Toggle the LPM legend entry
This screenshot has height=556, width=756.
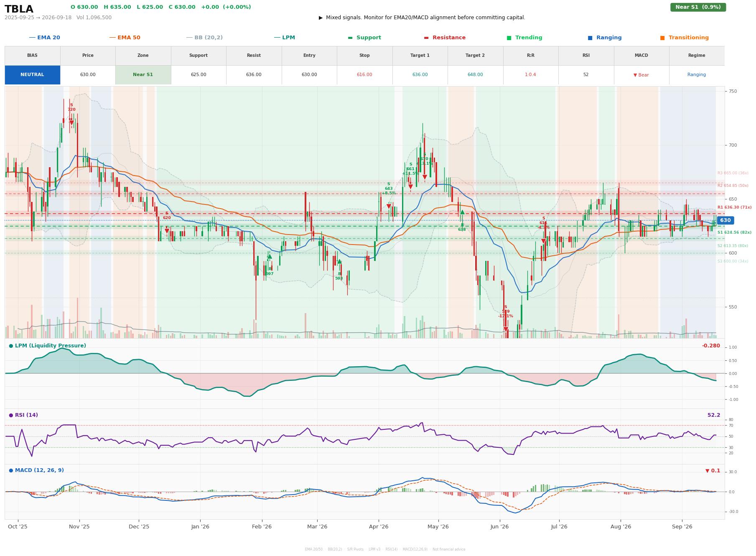284,38
